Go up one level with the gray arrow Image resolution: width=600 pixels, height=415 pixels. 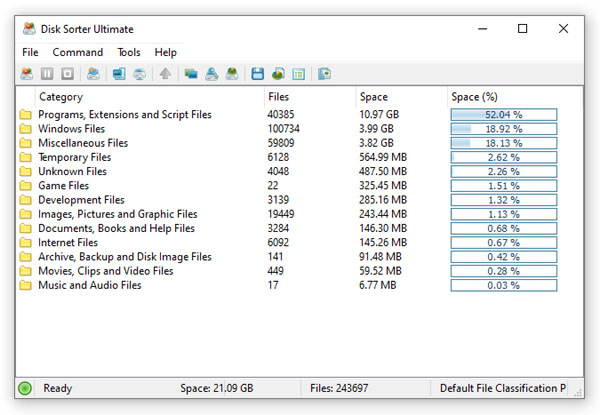[x=165, y=73]
